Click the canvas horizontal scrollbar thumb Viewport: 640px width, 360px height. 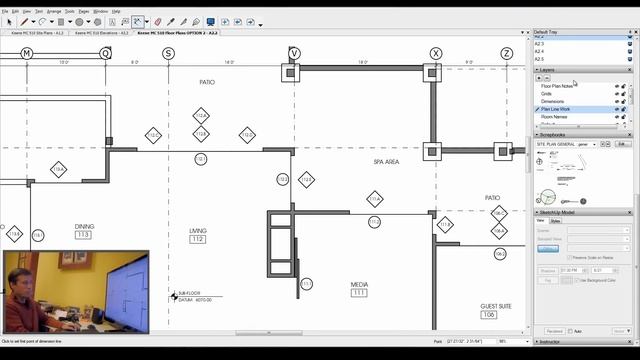pos(269,333)
